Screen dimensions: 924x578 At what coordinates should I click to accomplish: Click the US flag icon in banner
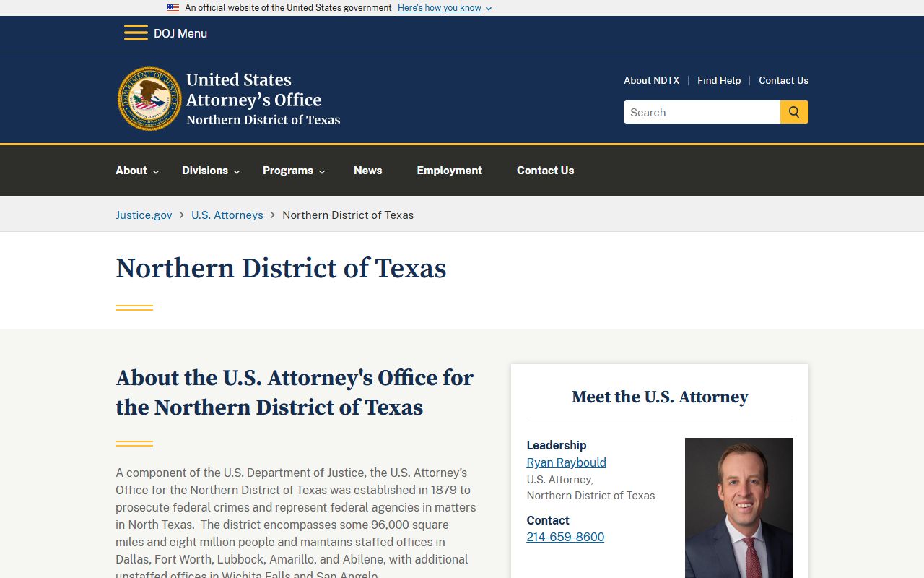[x=173, y=8]
